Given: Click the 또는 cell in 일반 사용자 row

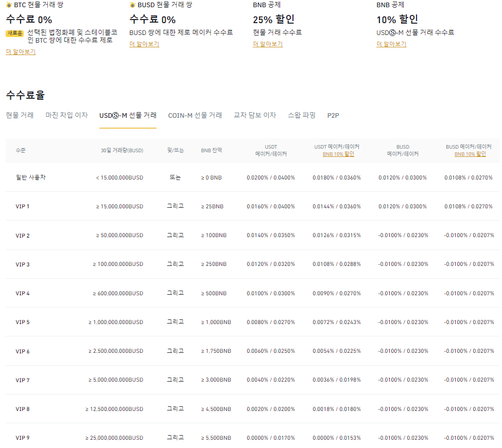Looking at the screenshot, I should [x=175, y=177].
